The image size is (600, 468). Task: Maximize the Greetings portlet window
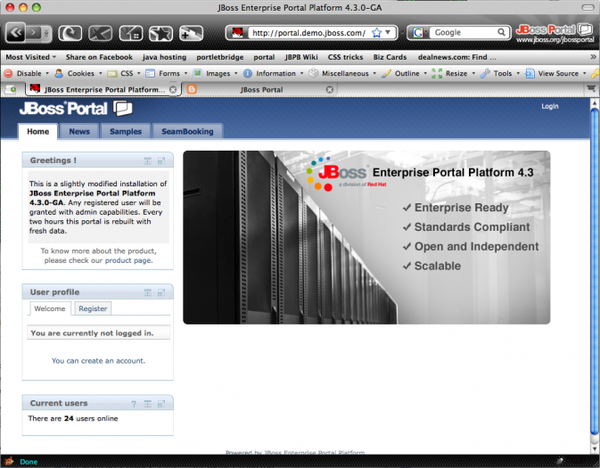tap(161, 161)
